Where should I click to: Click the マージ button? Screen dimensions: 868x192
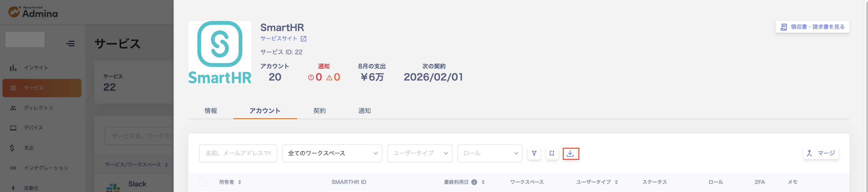tap(821, 153)
